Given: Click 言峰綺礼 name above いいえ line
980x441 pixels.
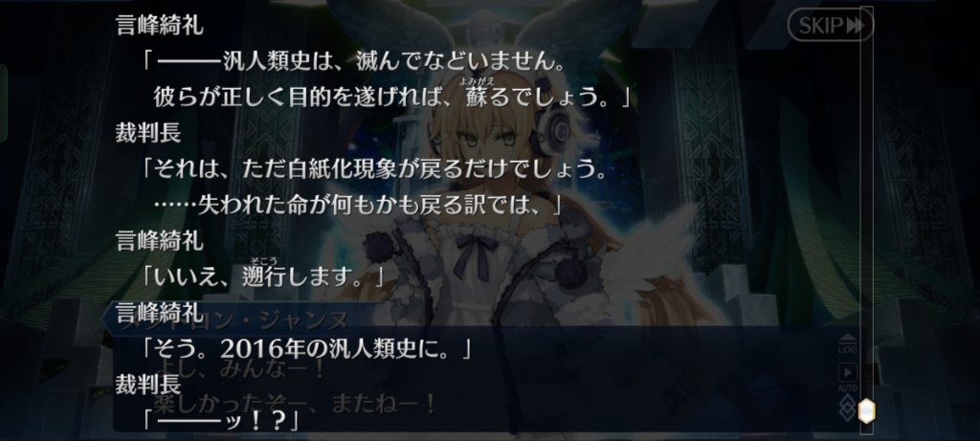Looking at the screenshot, I should click(x=160, y=241).
